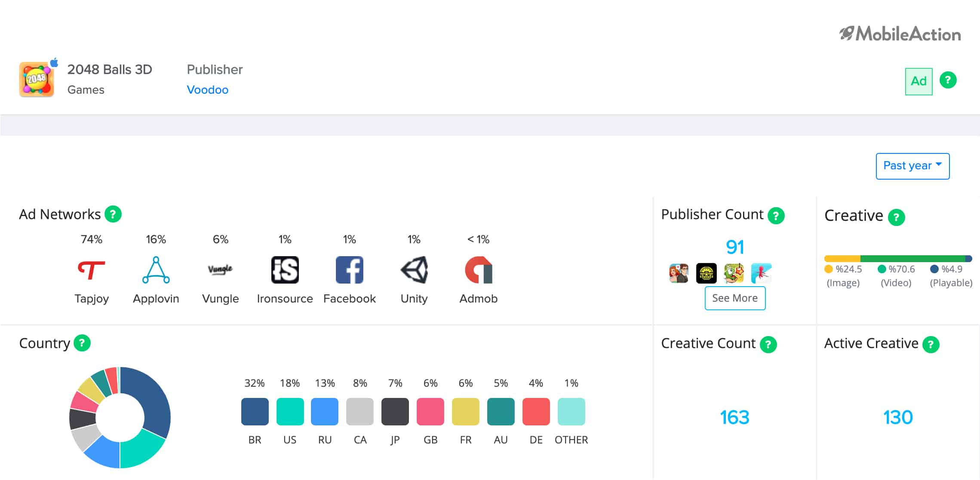This screenshot has height=480, width=980.
Task: Click the GB pink swatch
Action: (x=430, y=412)
